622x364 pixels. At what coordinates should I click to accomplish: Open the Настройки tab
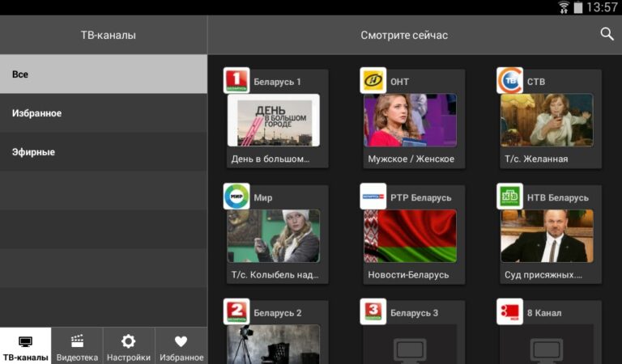[x=129, y=345]
